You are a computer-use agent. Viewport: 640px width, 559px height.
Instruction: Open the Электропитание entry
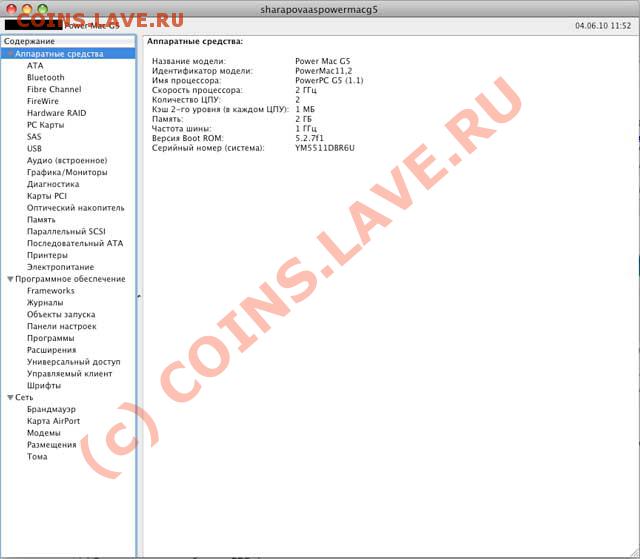pyautogui.click(x=60, y=267)
